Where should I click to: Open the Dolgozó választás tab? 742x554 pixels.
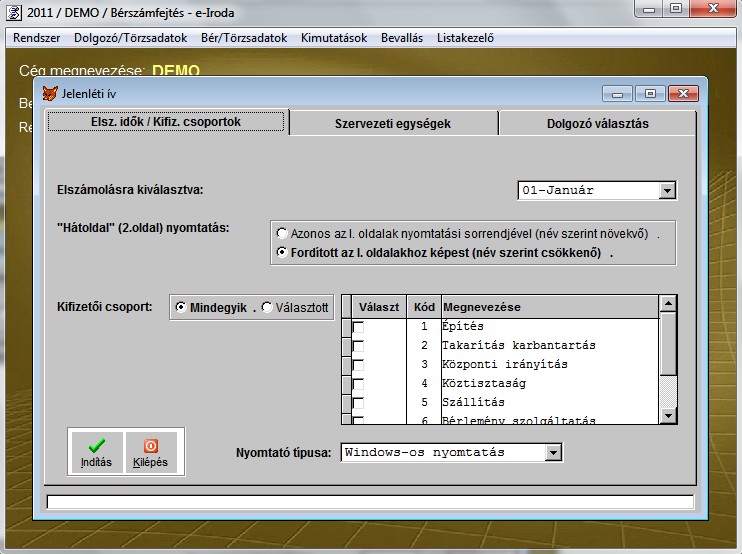(x=597, y=124)
